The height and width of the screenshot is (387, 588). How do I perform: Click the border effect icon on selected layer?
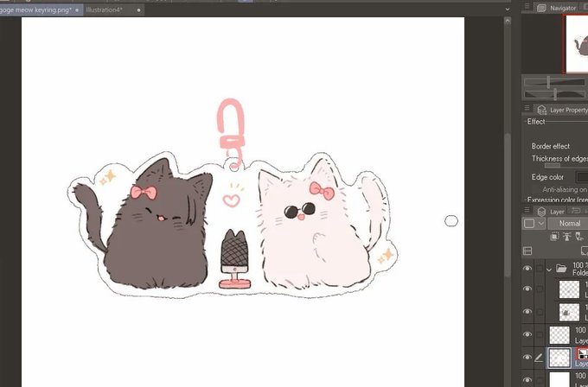(x=582, y=354)
